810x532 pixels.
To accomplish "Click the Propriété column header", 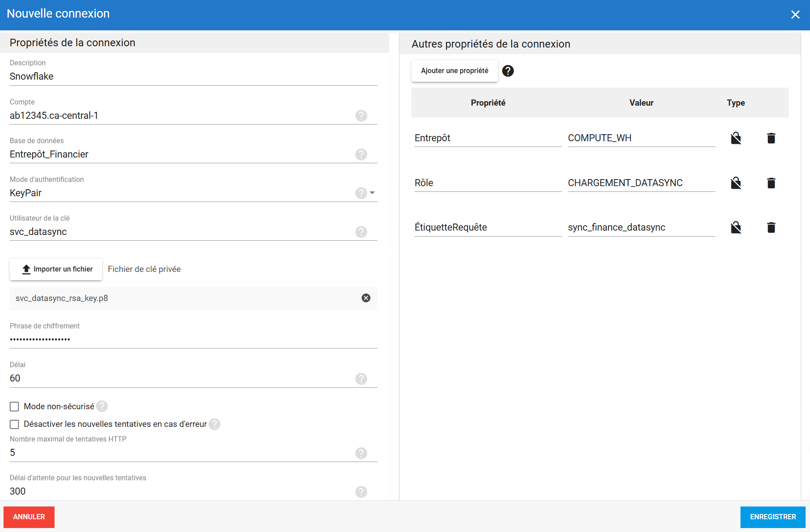I will (488, 103).
